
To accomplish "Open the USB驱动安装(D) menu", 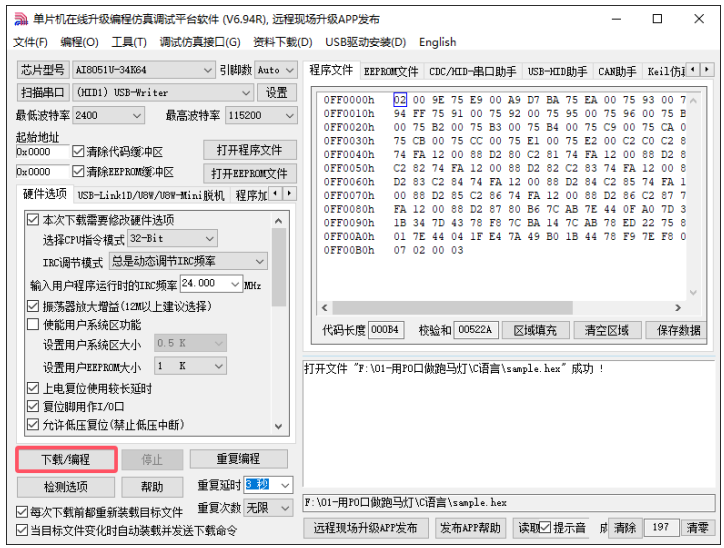I will click(x=366, y=42).
